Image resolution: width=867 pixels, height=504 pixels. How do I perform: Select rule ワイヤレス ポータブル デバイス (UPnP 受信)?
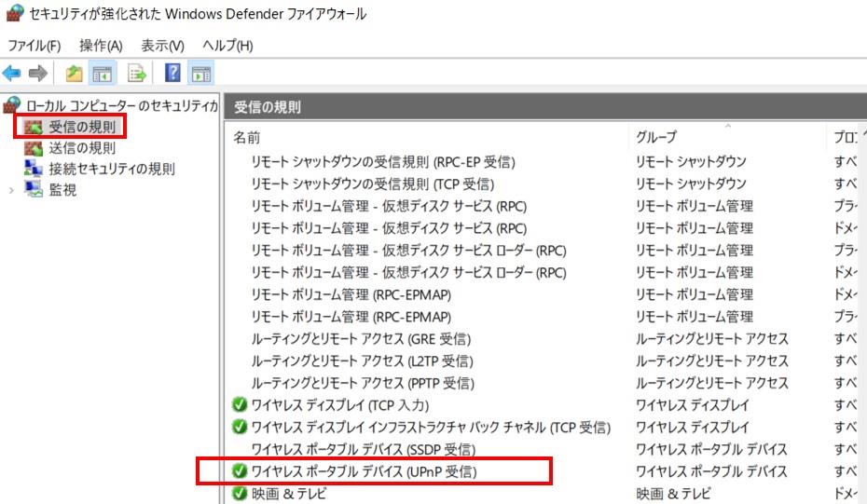coord(364,471)
